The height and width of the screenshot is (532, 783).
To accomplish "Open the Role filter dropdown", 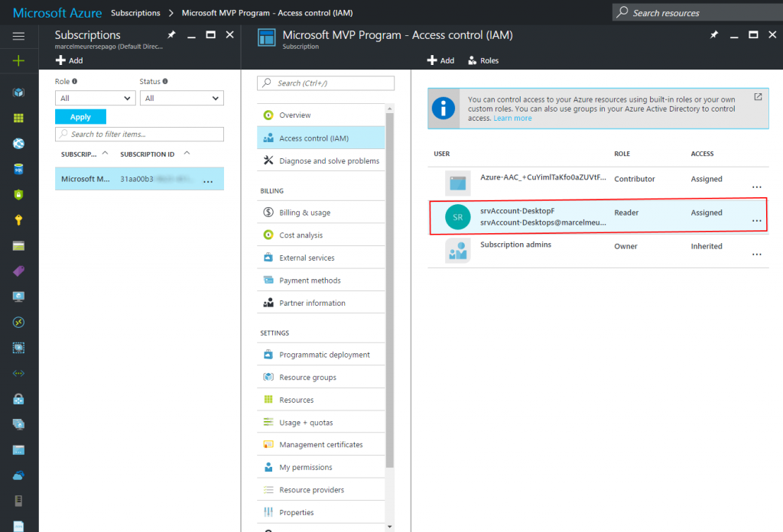I will (x=95, y=99).
